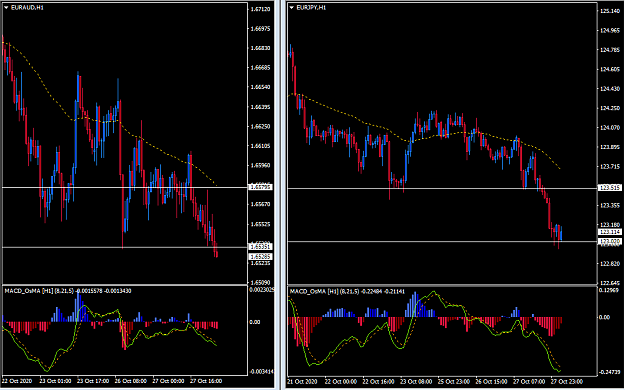
Task: Click the 123.114 current price tag
Action: (x=610, y=232)
